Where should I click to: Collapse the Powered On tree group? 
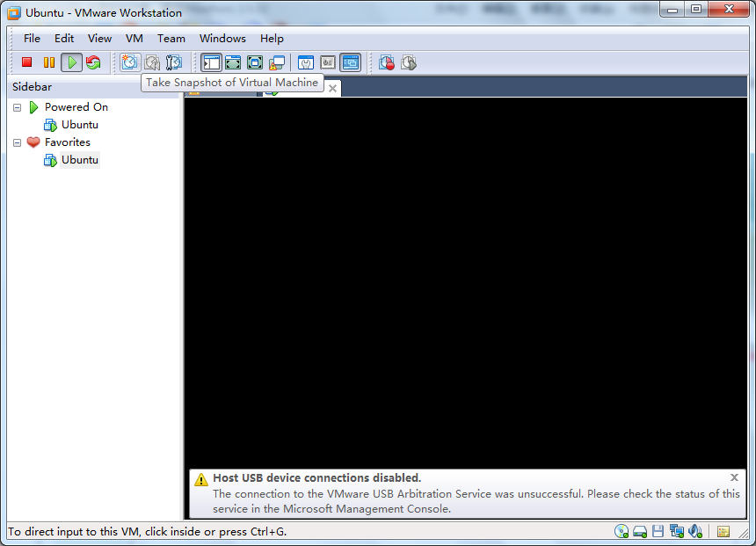point(18,107)
